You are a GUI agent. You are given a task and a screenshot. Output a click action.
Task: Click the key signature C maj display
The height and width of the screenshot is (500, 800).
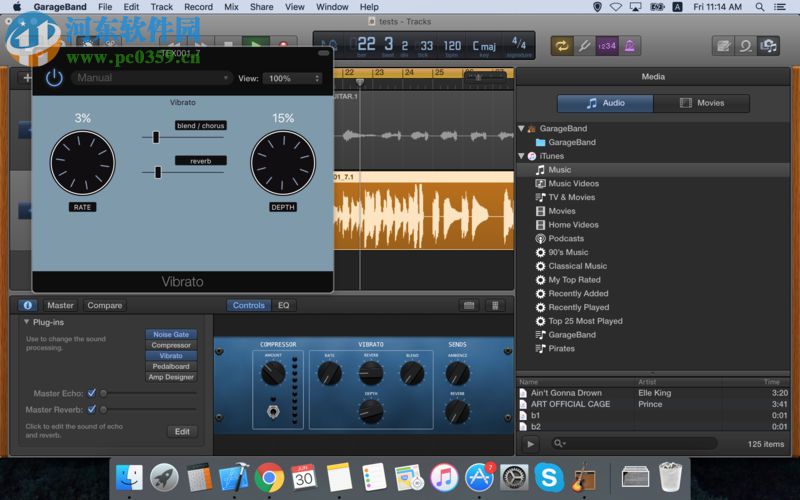click(484, 46)
